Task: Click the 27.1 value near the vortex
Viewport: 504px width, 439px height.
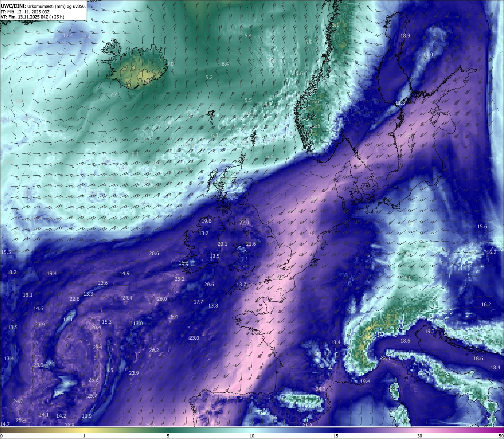Action: [98, 347]
